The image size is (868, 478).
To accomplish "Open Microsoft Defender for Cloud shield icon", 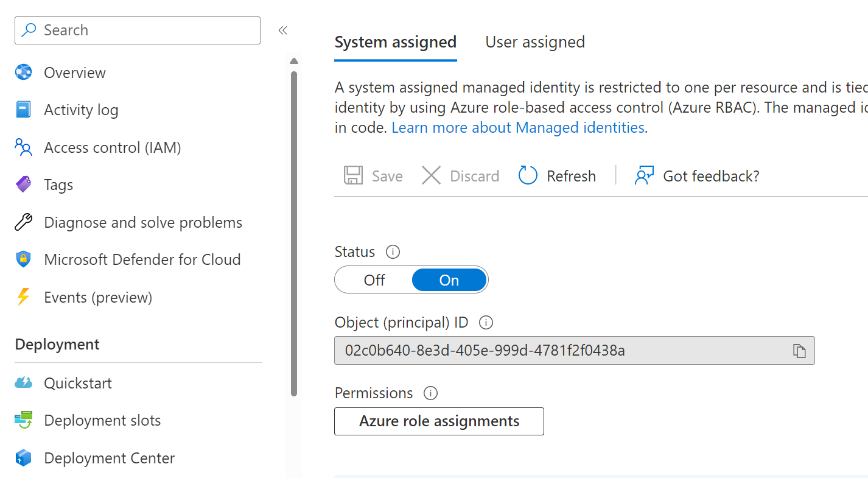I will tap(23, 259).
